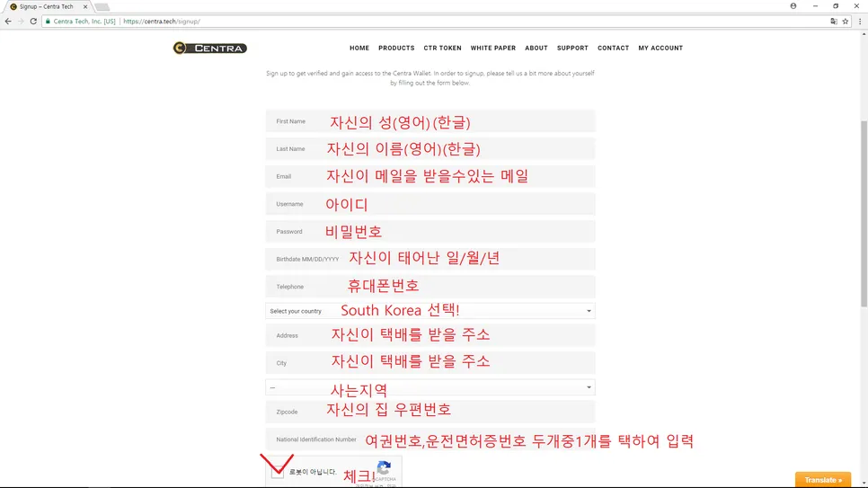Image resolution: width=868 pixels, height=488 pixels.
Task: Open the WHITE PAPER menu item
Action: tap(492, 49)
